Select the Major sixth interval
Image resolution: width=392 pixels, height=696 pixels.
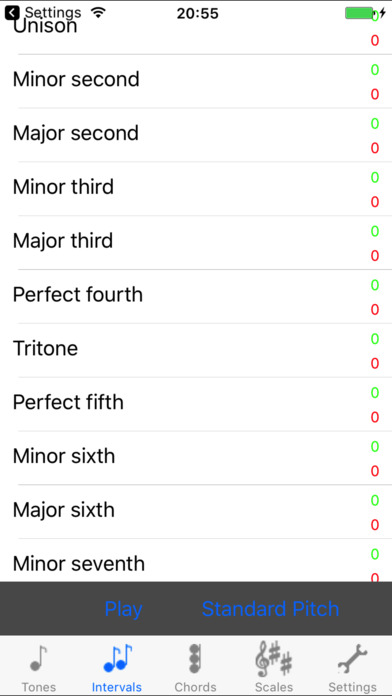click(x=196, y=512)
